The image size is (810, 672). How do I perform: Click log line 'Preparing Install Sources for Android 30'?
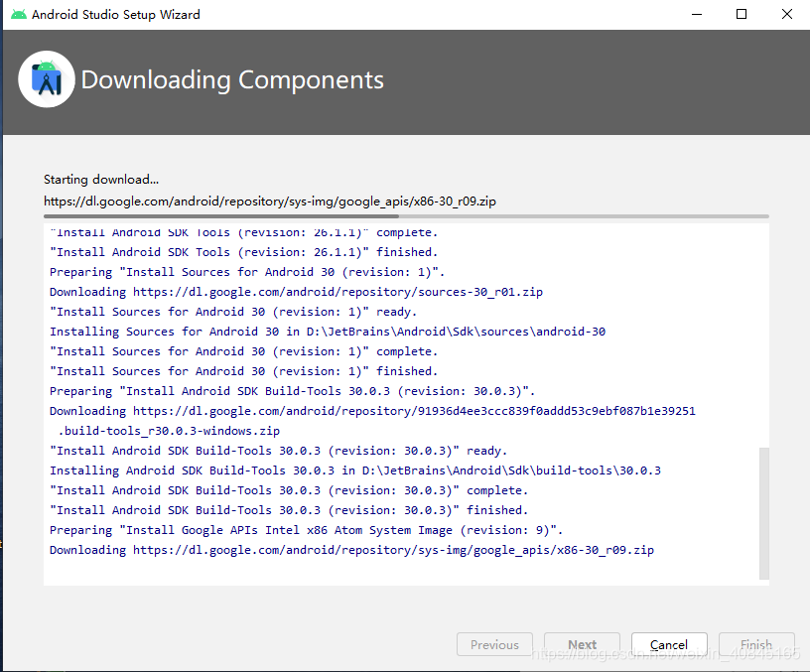click(x=247, y=272)
